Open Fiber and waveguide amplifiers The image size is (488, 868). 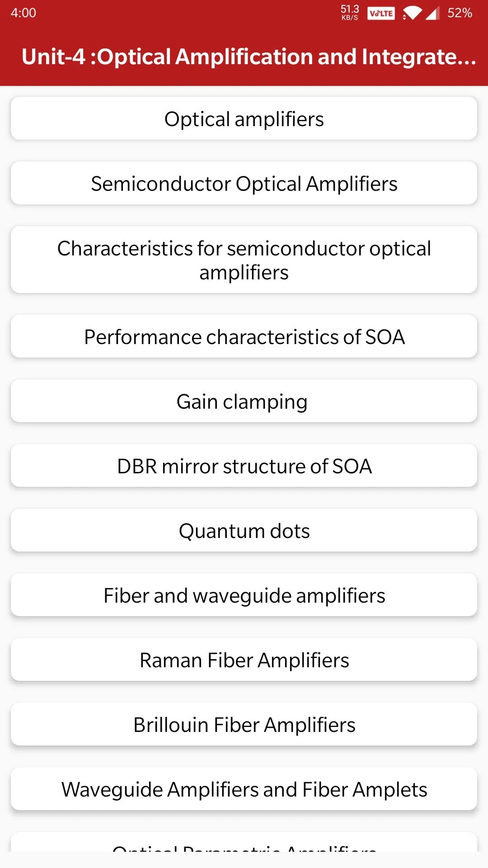pos(244,595)
